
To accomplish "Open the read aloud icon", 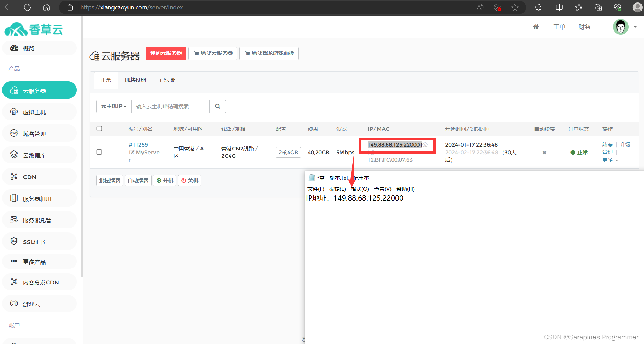I will coord(480,7).
